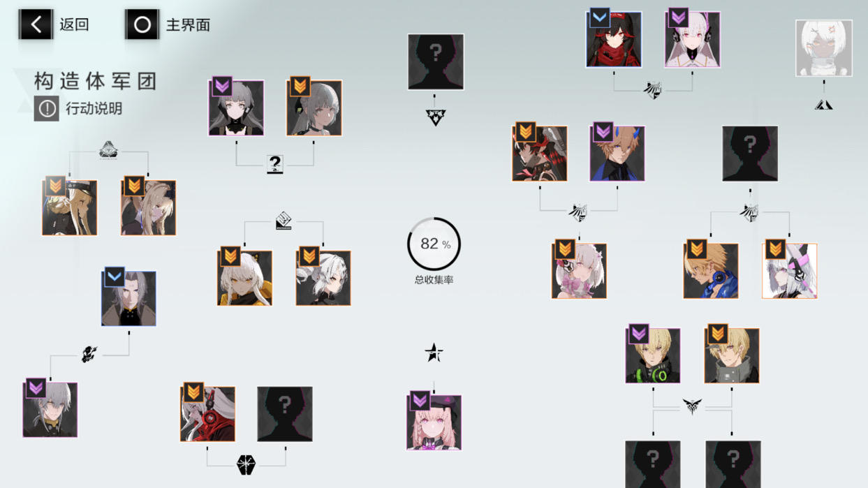Select the grey-haired girl portrait with the purple badge
Image resolution: width=868 pixels, height=488 pixels.
pyautogui.click(x=237, y=108)
